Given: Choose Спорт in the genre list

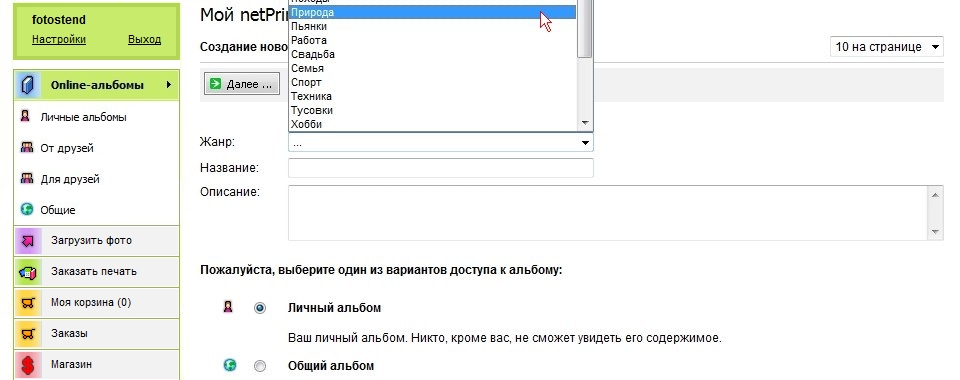Looking at the screenshot, I should coord(432,83).
